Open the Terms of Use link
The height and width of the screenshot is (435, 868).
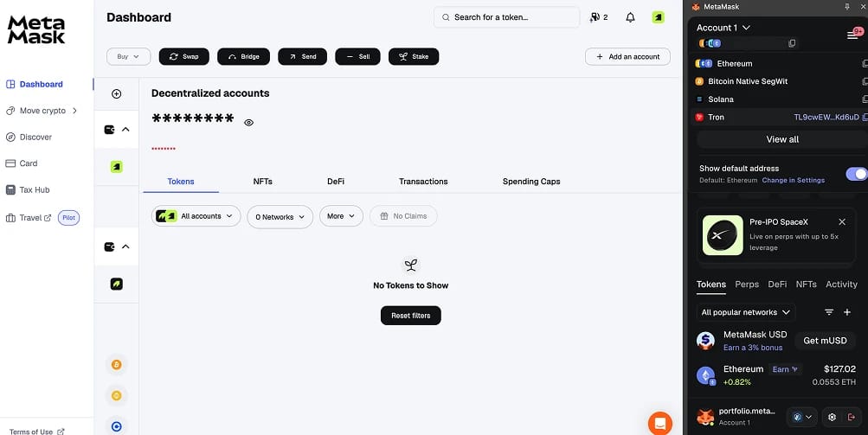point(36,432)
